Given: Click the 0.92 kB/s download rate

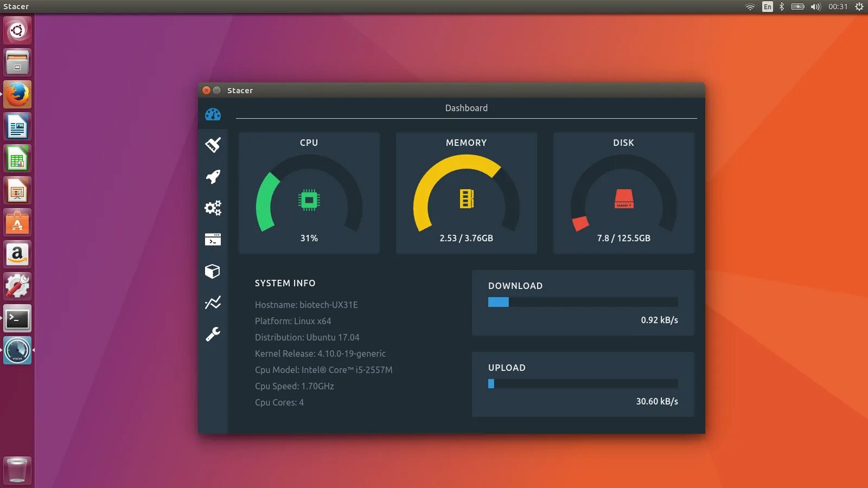Looking at the screenshot, I should click(660, 320).
